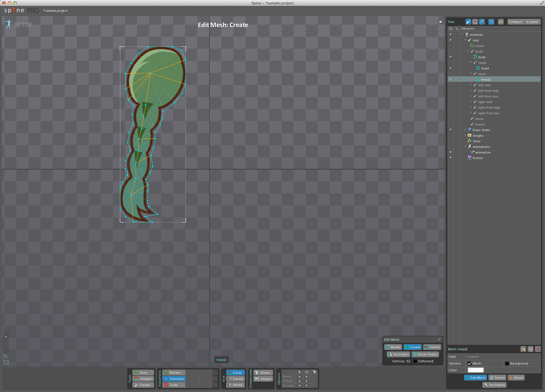The width and height of the screenshot is (545, 392).
Task: Expand the left-foot-low bone node
Action: click(x=471, y=96)
